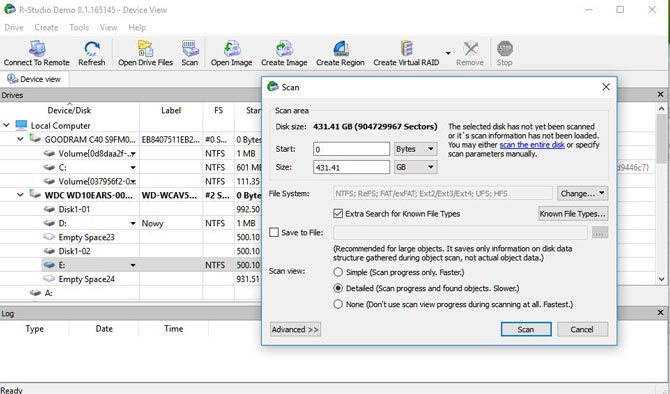Collapse the WDC WD10EARS disk tree node
The width and height of the screenshot is (670, 394).
[20, 195]
